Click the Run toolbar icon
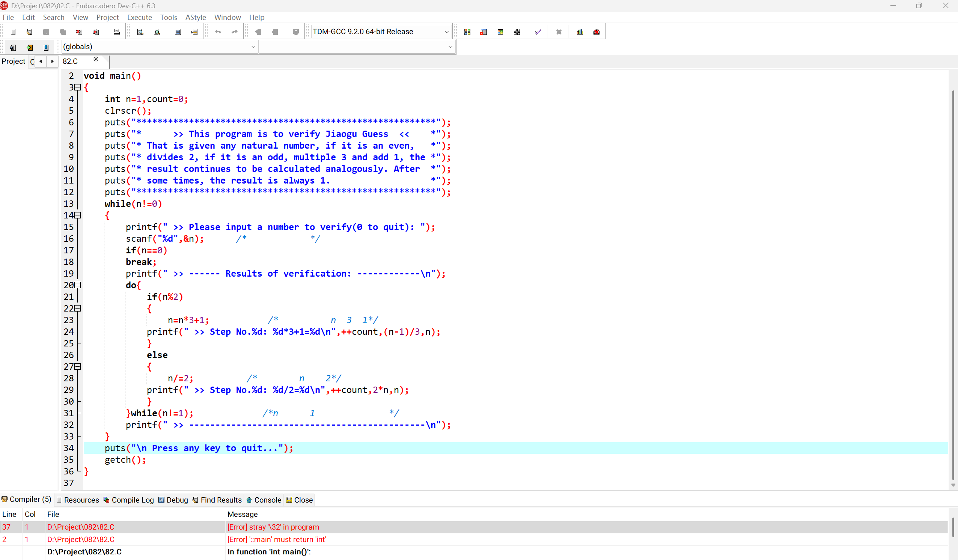The image size is (958, 560). tap(484, 32)
